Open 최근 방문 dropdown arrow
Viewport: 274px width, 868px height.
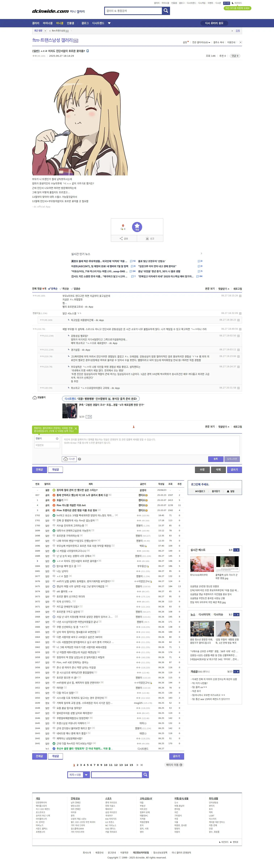point(45,31)
